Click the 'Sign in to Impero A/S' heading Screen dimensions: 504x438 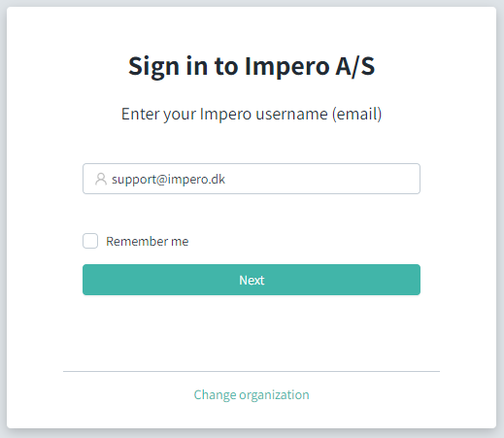coord(252,66)
